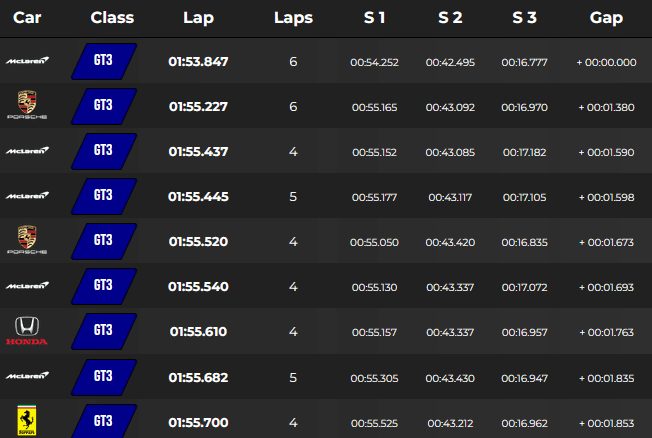Click the Laps column header

point(293,17)
